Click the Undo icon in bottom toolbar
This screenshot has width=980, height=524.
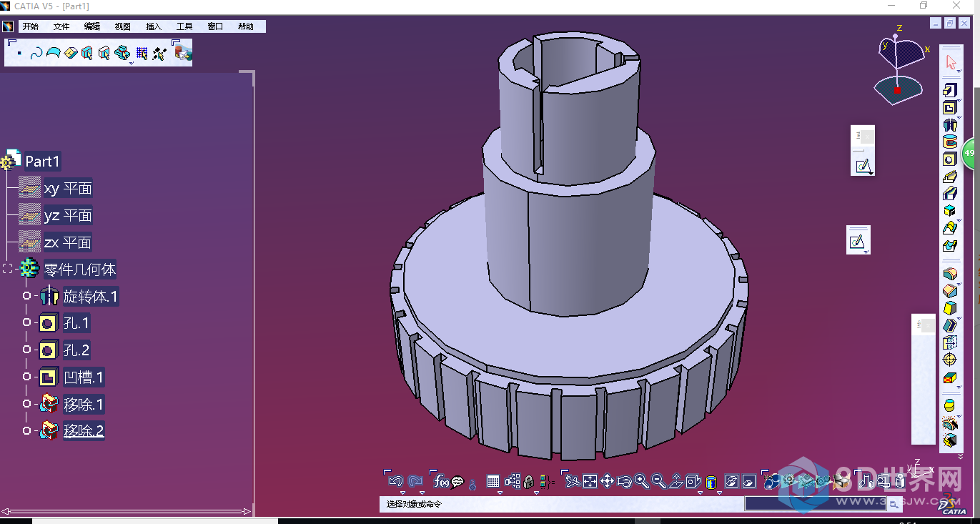click(396, 481)
